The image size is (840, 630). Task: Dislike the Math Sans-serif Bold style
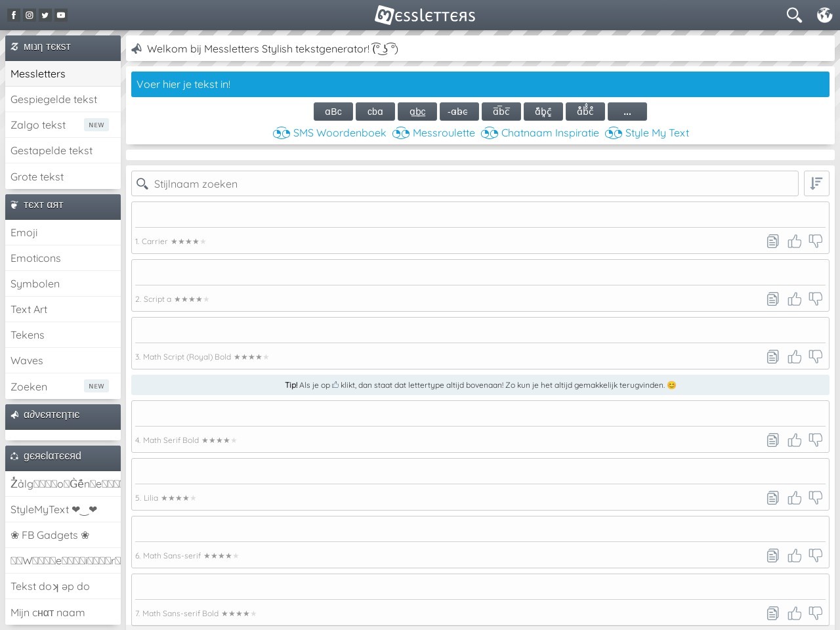[x=816, y=614]
